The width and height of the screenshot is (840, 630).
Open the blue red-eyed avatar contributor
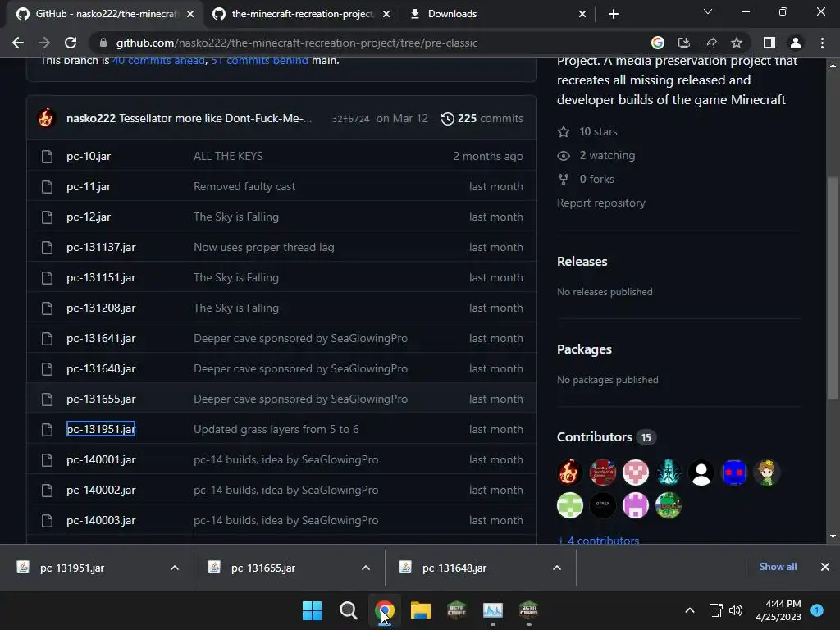(734, 472)
